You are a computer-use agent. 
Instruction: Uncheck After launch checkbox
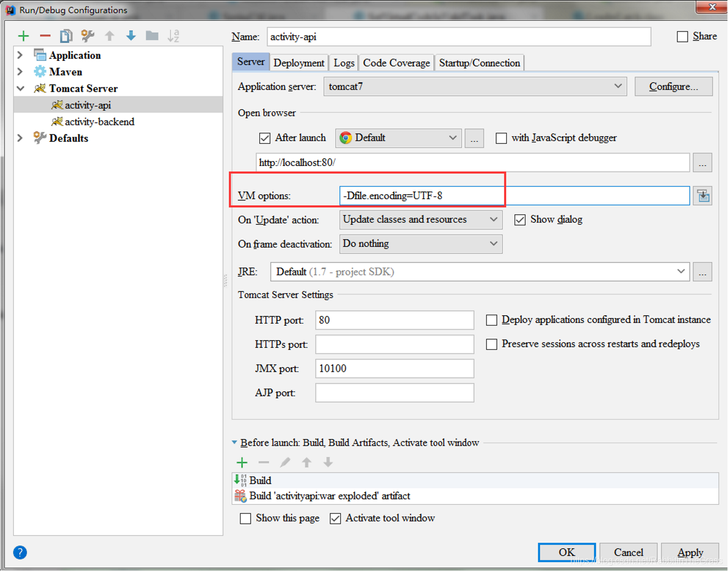(x=264, y=138)
